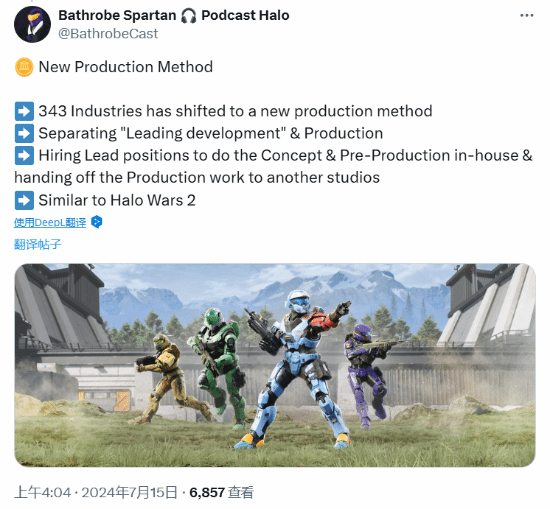This screenshot has height=509, width=550.
Task: Click the New Production Method heading text
Action: click(x=126, y=67)
